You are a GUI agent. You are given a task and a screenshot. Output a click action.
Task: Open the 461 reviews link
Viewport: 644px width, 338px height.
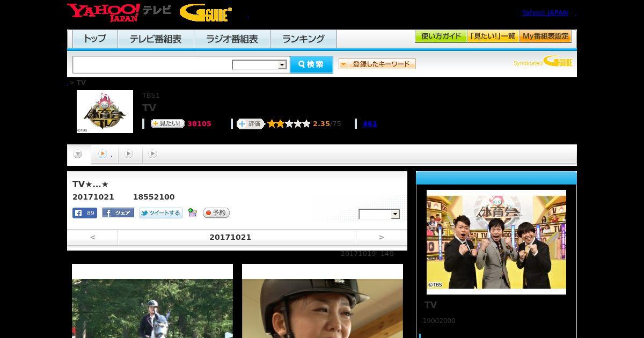[x=370, y=124]
